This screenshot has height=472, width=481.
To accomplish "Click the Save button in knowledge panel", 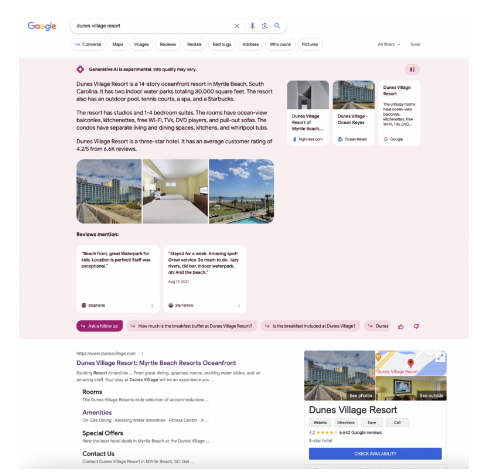I will click(x=372, y=423).
